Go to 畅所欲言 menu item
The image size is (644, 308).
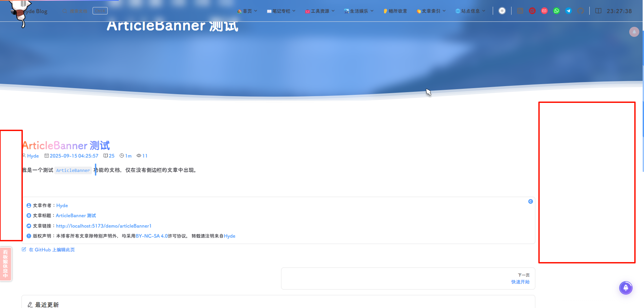(395, 11)
